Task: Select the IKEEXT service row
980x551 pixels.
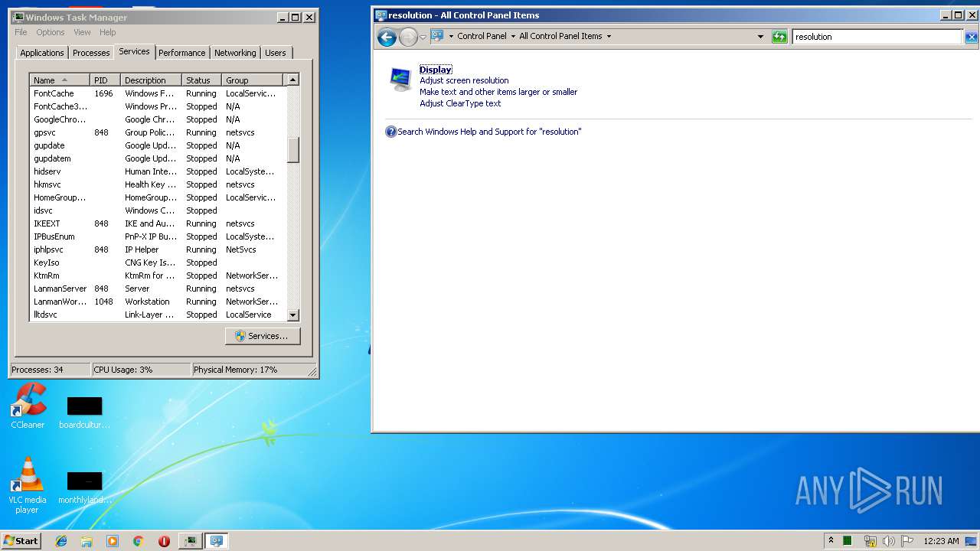Action: (x=158, y=223)
